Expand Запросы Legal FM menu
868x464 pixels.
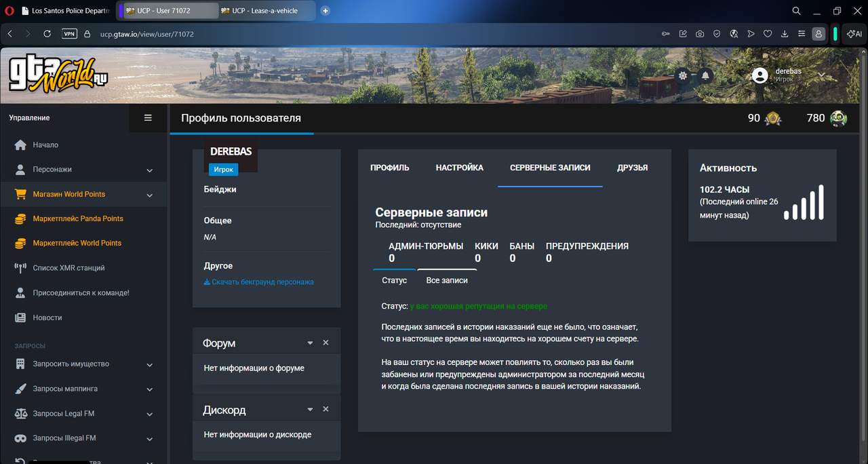(x=84, y=414)
